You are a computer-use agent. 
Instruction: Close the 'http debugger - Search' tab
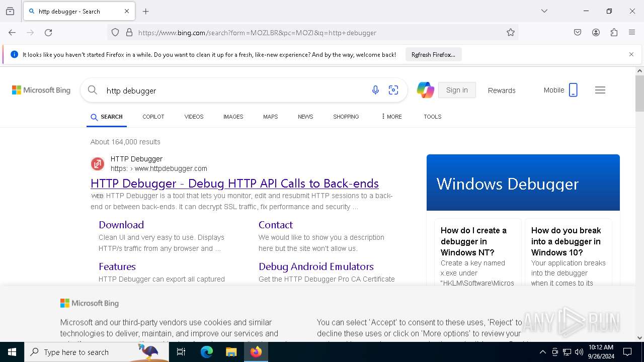pos(127,11)
